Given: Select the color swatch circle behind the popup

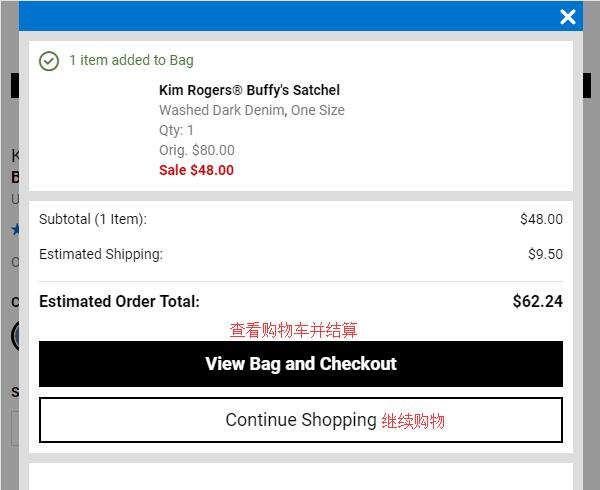Looking at the screenshot, I should (x=15, y=336).
